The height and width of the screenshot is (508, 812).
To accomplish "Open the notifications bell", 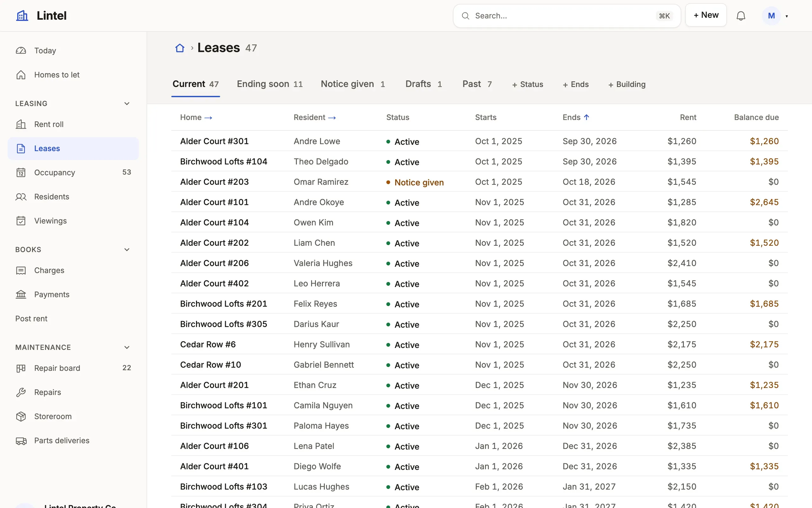I will [741, 16].
